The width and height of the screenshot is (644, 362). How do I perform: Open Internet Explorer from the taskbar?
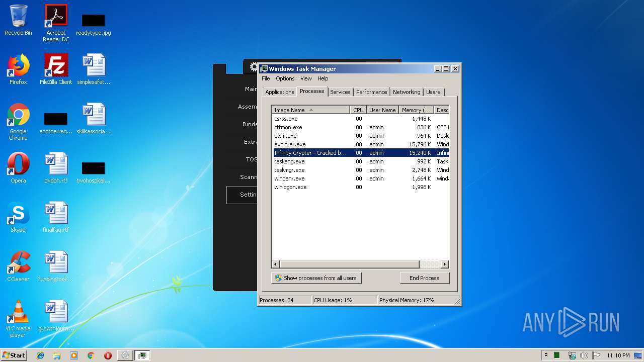coord(40,355)
